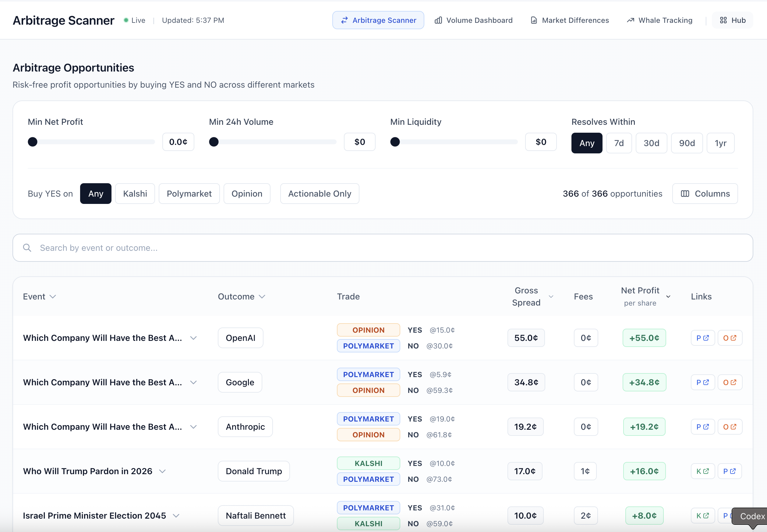Filter Buy YES to Kalshi only
Viewport: 767px width, 532px height.
click(135, 193)
